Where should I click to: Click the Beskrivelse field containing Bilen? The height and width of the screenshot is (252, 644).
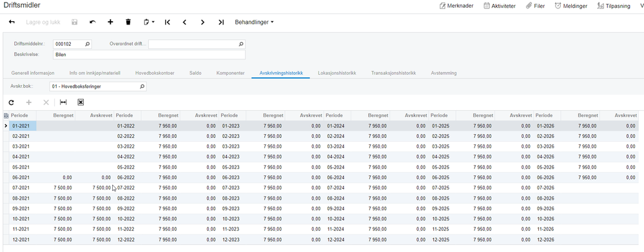coord(149,55)
